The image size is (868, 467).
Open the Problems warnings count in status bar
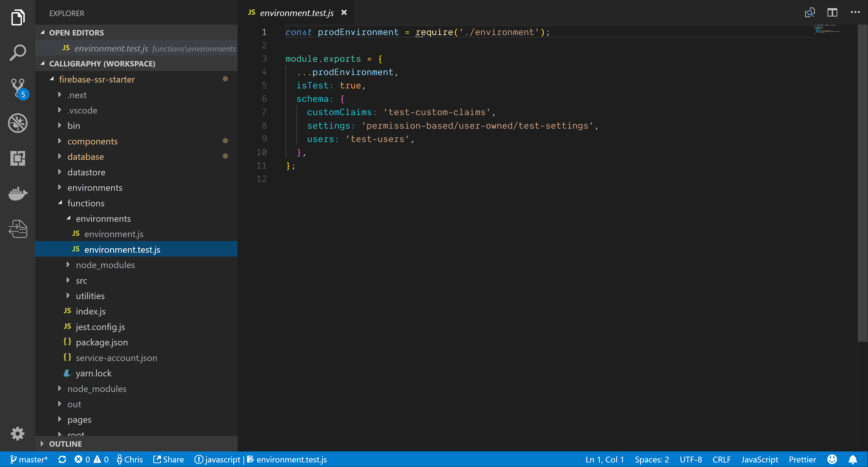(x=101, y=460)
